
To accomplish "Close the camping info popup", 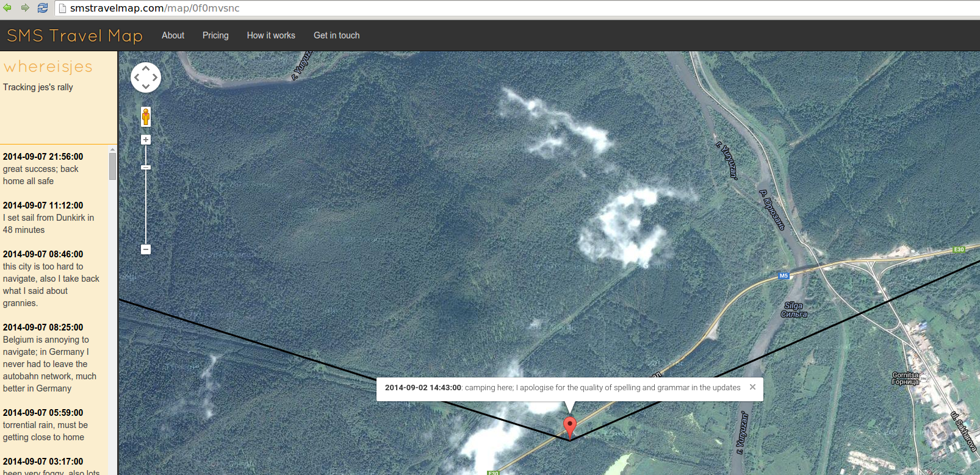I will tap(752, 387).
